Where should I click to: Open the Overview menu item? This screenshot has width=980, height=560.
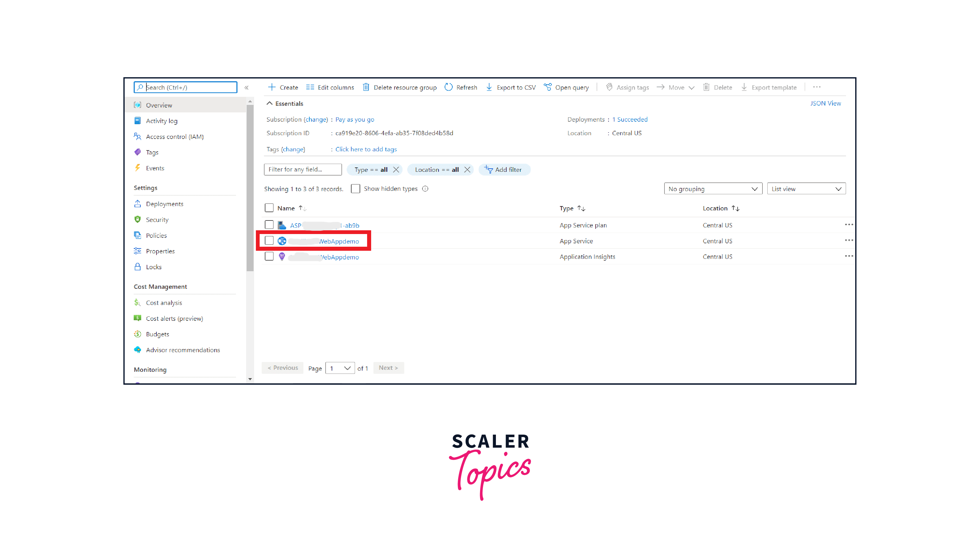click(x=160, y=105)
